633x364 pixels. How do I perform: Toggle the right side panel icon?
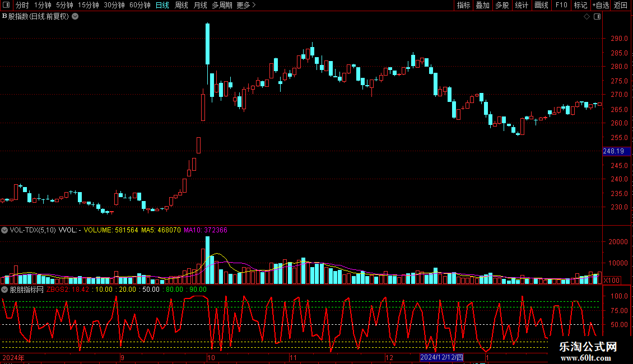pyautogui.click(x=597, y=17)
